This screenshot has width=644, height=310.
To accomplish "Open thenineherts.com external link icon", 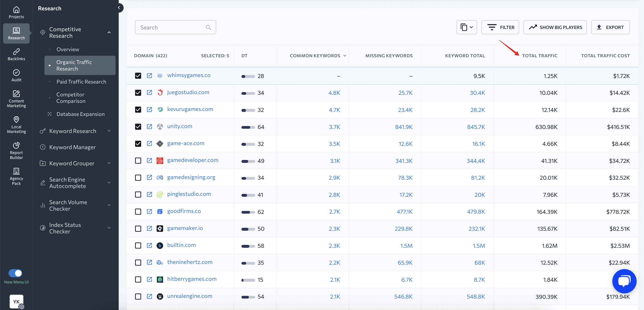I will click(x=149, y=262).
